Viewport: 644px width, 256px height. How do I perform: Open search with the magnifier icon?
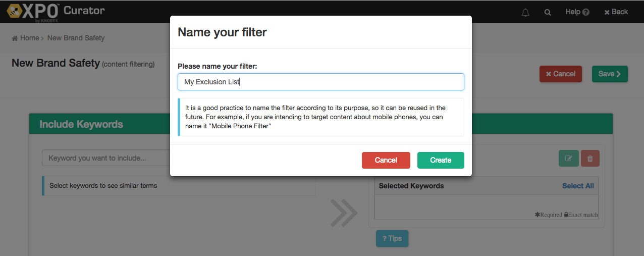coord(548,12)
